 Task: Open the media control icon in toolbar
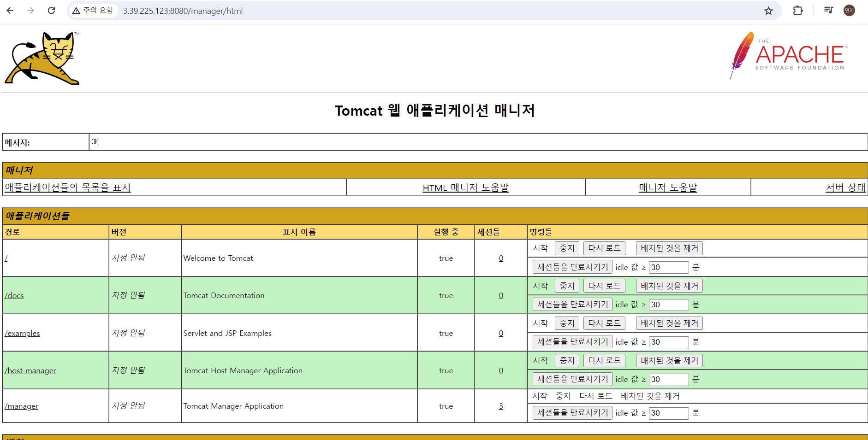click(828, 11)
